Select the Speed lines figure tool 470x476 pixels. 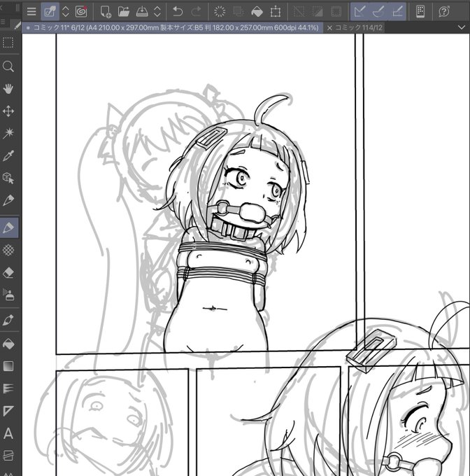[x=8, y=388]
